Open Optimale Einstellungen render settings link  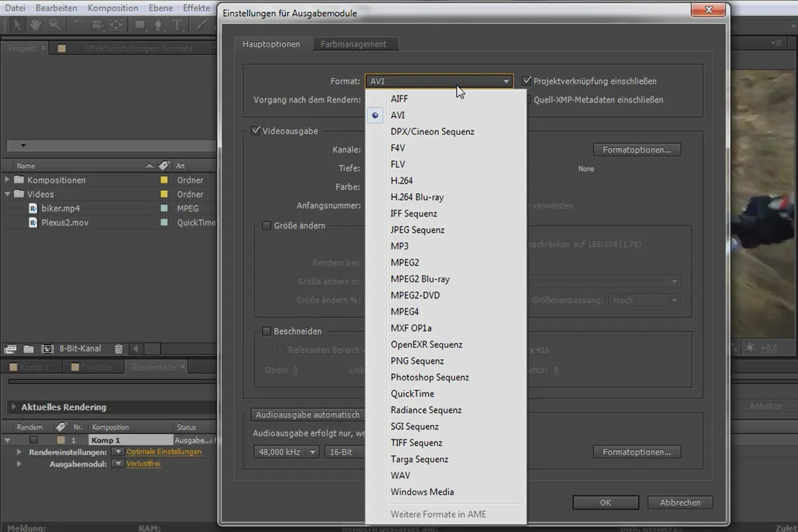tap(164, 452)
